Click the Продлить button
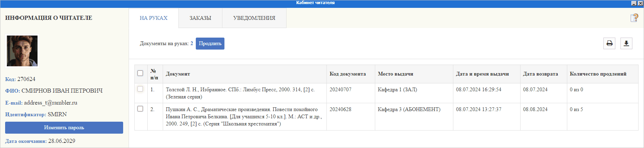Viewport: 644px width, 148px height. click(x=210, y=43)
